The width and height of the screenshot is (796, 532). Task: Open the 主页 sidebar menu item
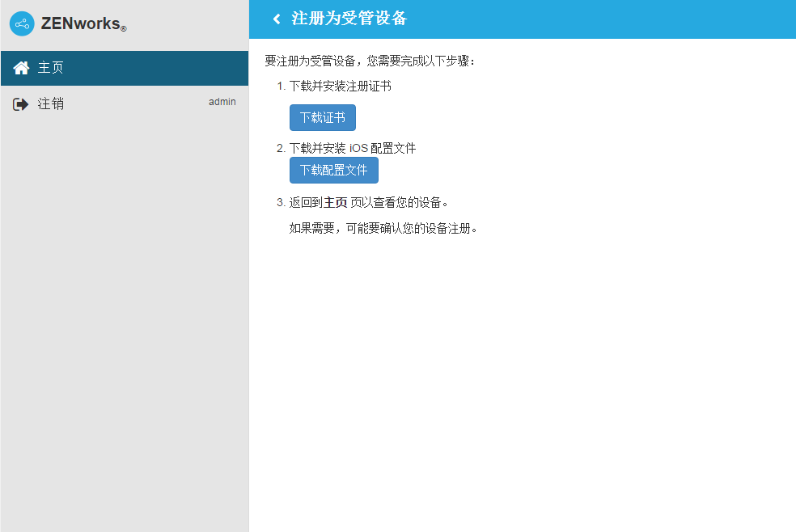[51, 68]
